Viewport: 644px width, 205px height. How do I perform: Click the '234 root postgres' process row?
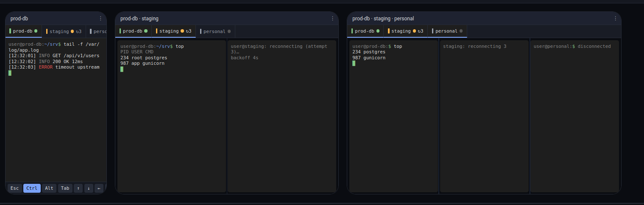click(x=144, y=58)
